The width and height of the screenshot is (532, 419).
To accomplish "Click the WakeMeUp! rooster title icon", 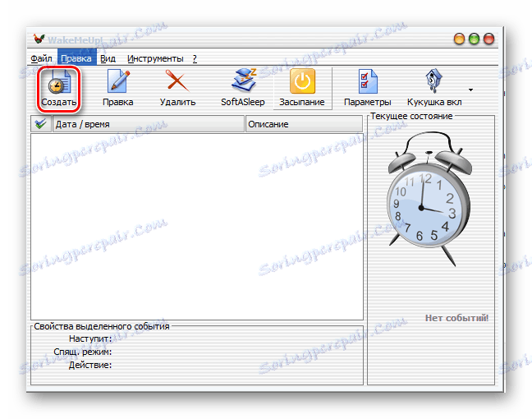I will (x=39, y=39).
